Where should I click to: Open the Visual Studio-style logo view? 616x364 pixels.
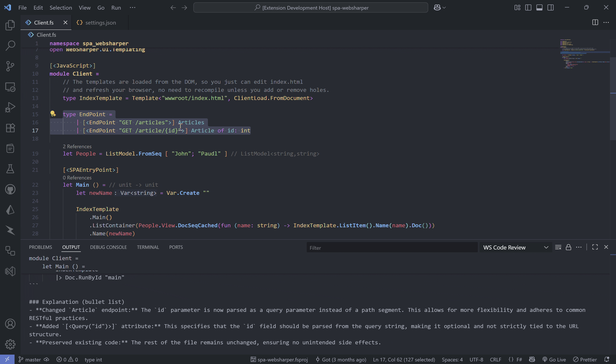10,271
